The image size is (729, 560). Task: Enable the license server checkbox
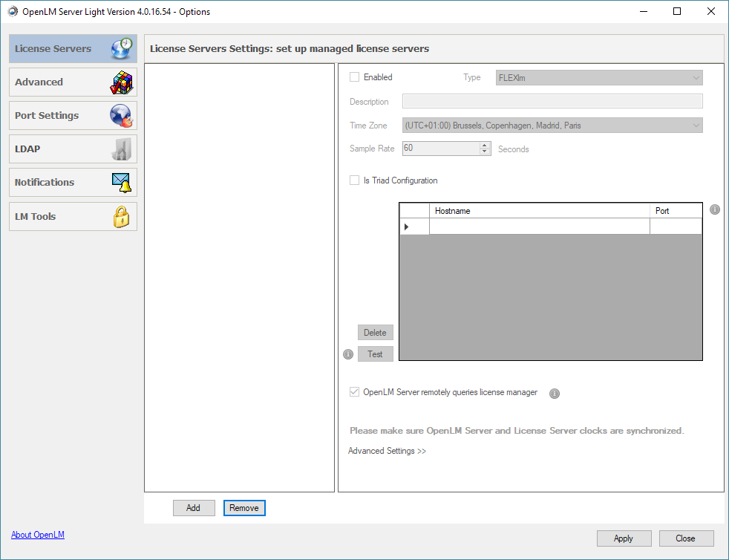click(x=355, y=77)
